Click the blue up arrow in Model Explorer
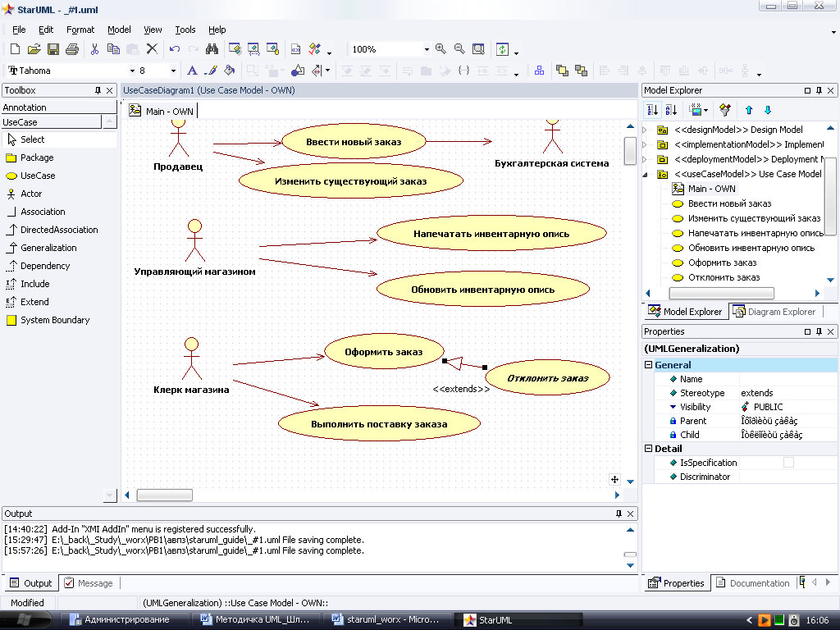840x630 pixels. tap(749, 111)
